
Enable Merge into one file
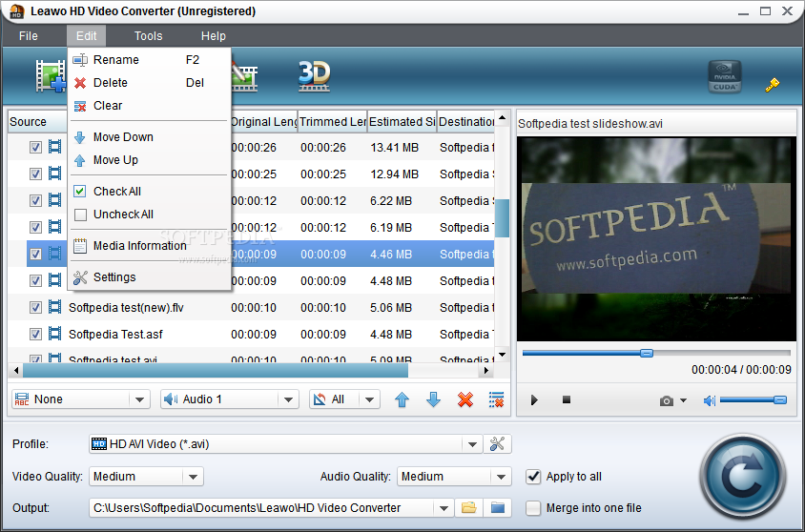click(533, 508)
